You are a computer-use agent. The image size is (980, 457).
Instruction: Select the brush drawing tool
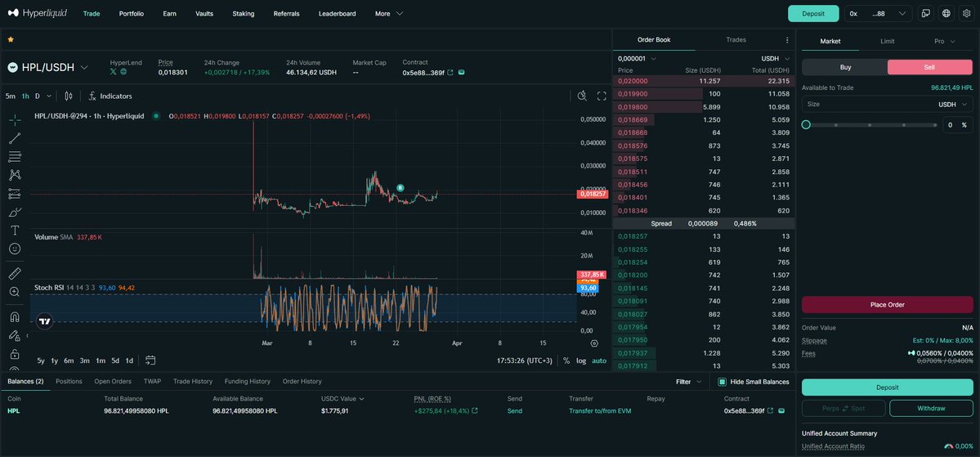tap(15, 212)
